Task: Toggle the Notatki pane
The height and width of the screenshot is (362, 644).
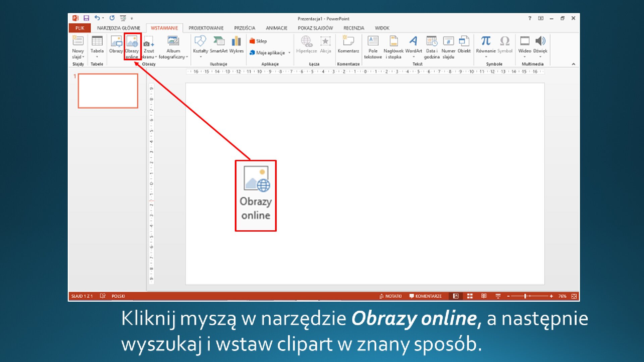Action: [391, 296]
